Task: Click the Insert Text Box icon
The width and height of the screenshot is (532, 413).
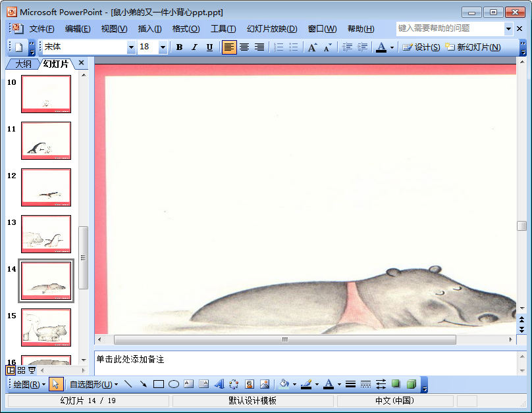Action: click(189, 384)
